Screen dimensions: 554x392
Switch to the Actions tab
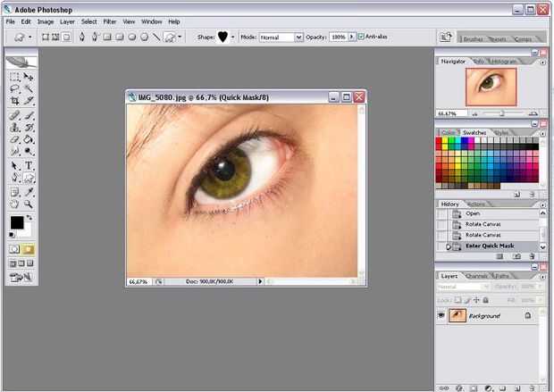tap(476, 204)
